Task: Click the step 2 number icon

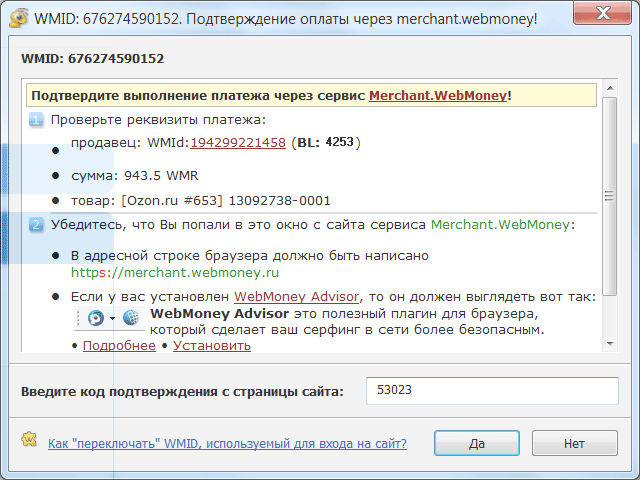Action: [x=36, y=225]
